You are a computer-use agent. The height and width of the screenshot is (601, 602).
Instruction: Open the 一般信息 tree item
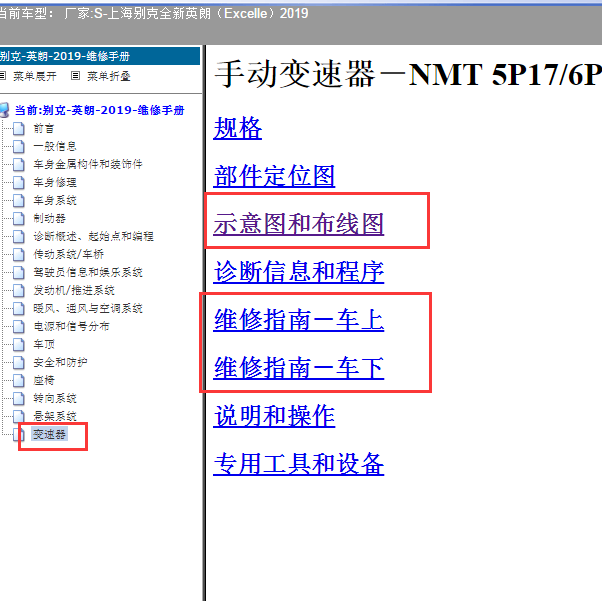(x=55, y=146)
